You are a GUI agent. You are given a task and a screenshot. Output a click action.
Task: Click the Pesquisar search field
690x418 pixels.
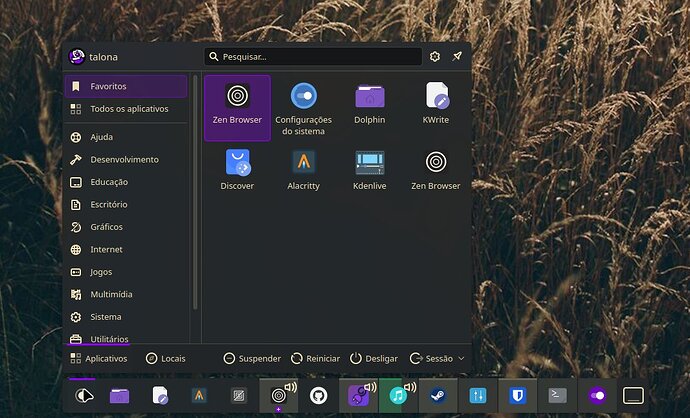coord(313,57)
